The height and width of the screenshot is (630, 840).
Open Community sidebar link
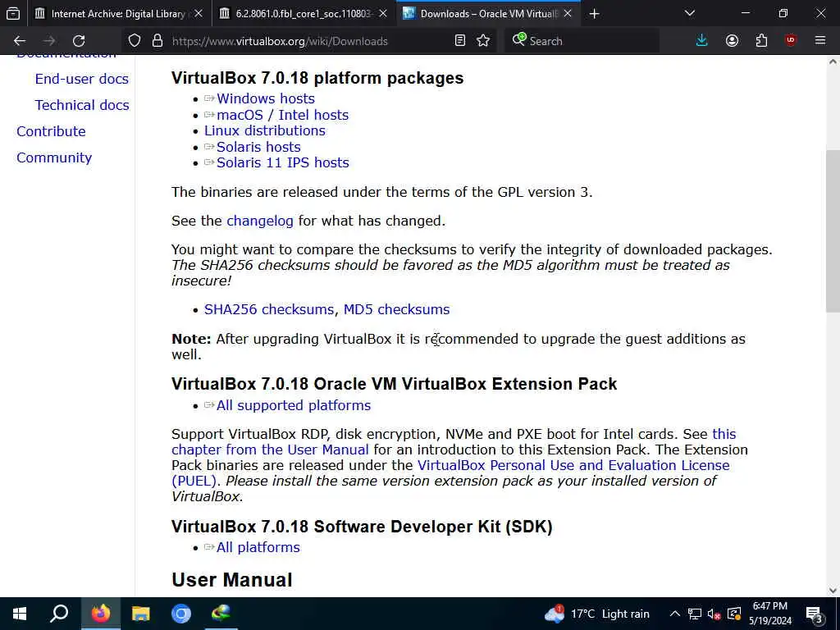point(54,158)
